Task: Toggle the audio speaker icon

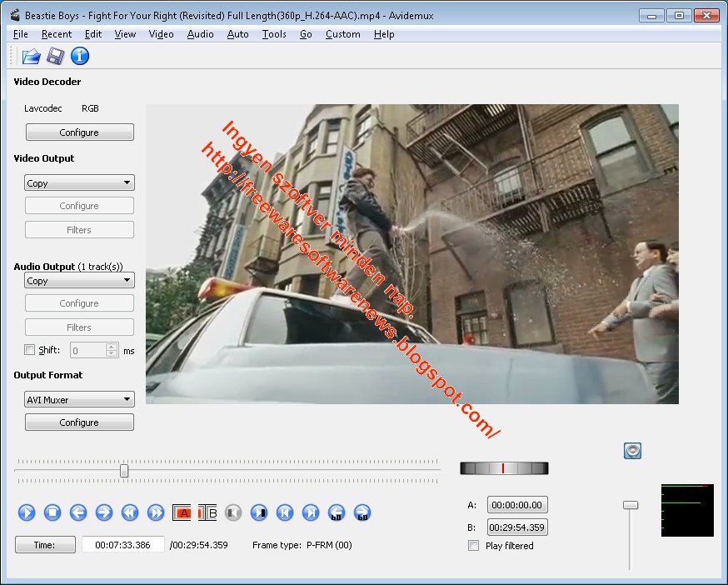Action: 632,451
